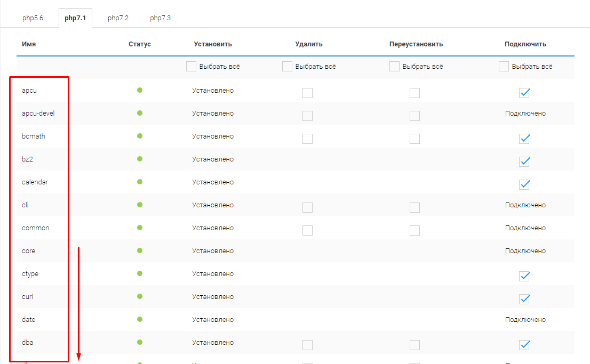Viewport: 590px width, 364px height.
Task: Toggle 'Выбрать всё' under Подключить column
Action: click(504, 67)
